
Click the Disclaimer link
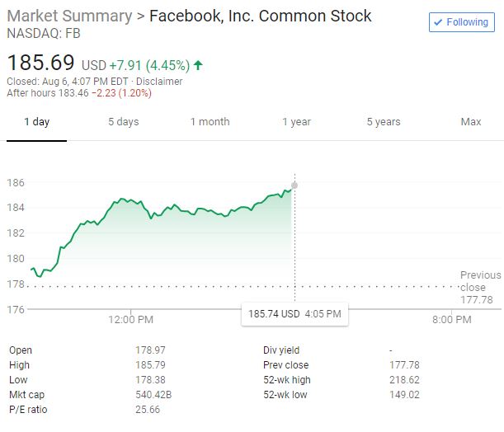point(159,82)
